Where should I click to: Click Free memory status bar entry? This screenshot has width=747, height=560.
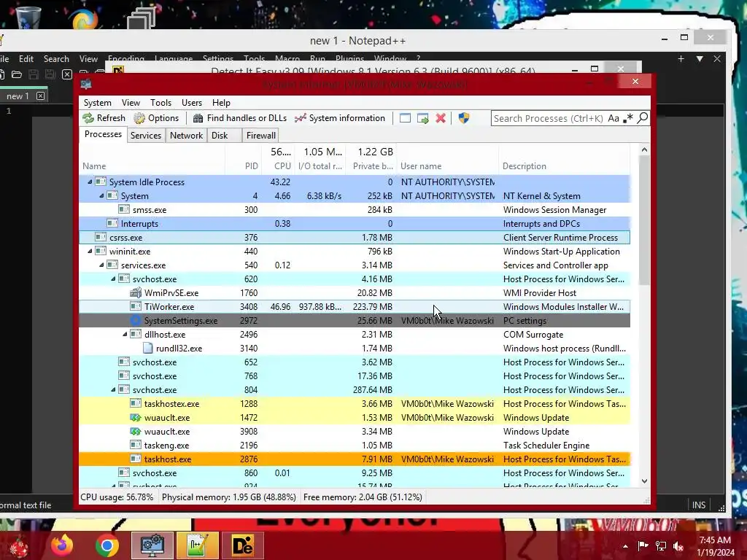click(363, 497)
